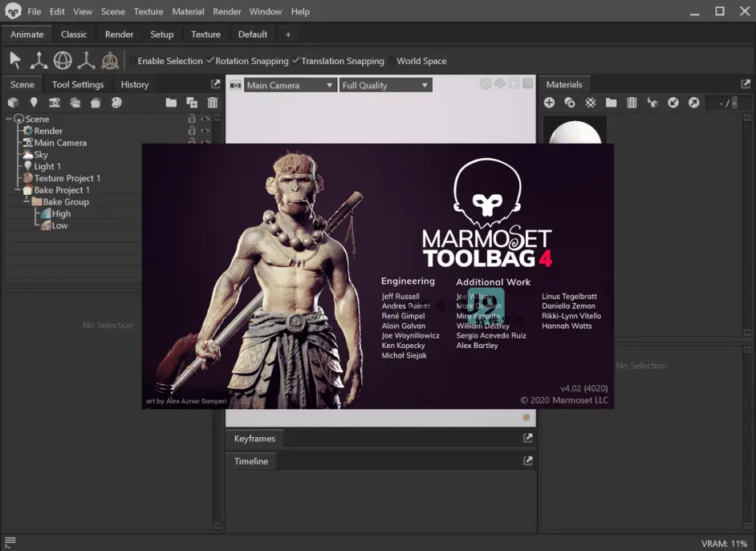The height and width of the screenshot is (551, 756).
Task: Pop out the Timeline panel
Action: click(x=528, y=460)
